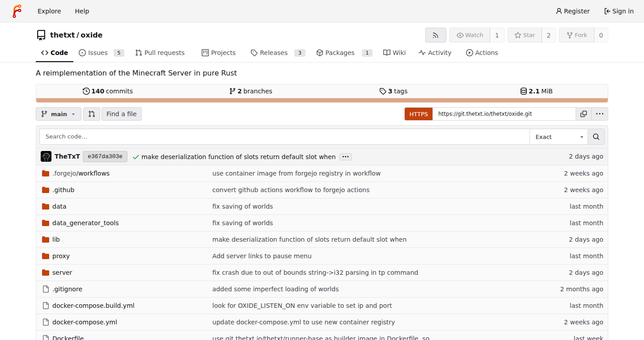The image size is (644, 340).
Task: View the green commit status checkmark
Action: [136, 157]
